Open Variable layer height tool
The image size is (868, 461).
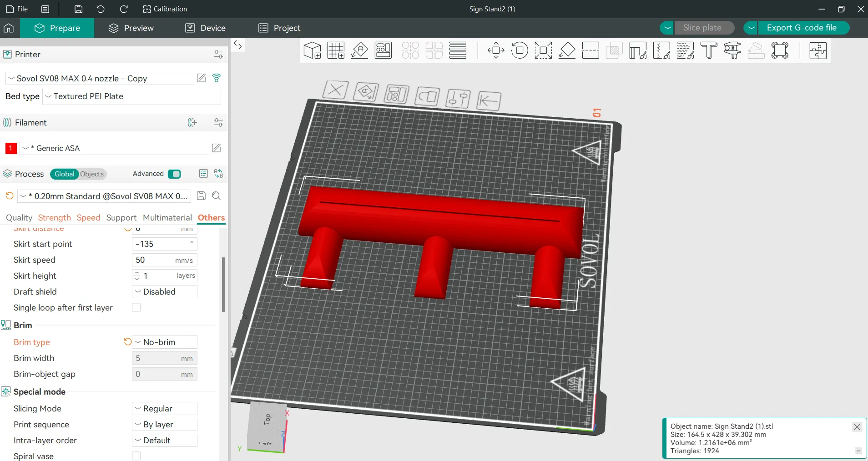(458, 50)
